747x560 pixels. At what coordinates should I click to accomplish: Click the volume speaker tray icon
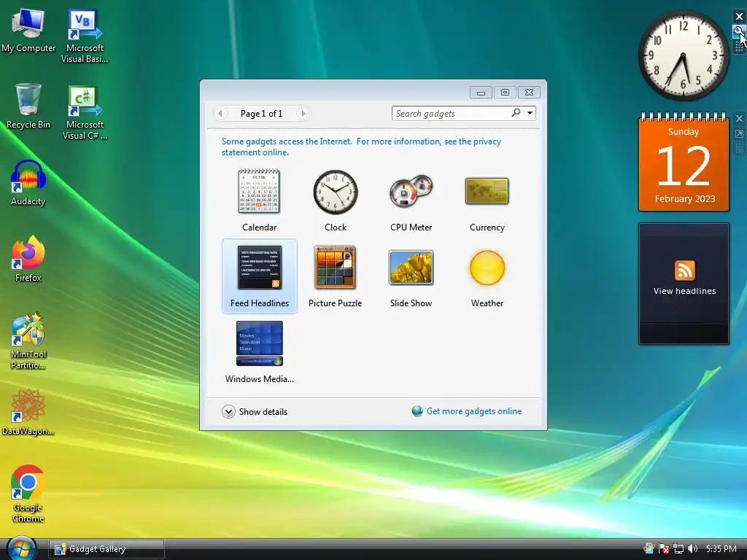[692, 548]
